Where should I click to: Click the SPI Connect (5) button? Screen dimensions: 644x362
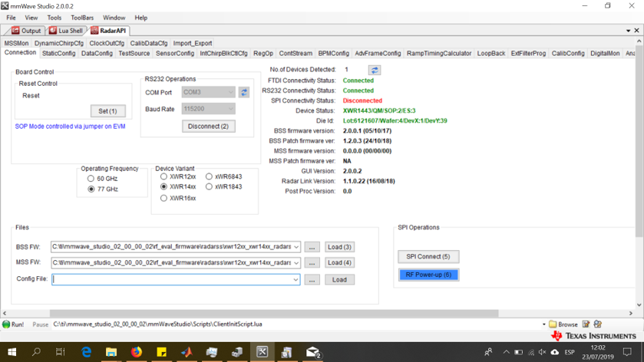pyautogui.click(x=428, y=256)
